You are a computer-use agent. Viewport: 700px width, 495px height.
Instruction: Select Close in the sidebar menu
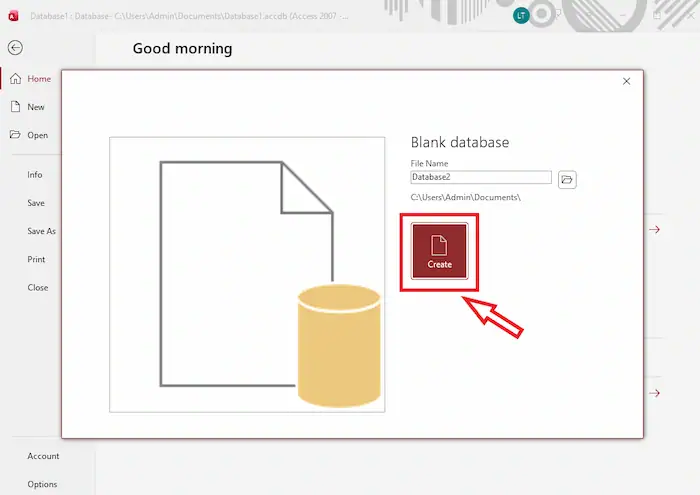37,287
